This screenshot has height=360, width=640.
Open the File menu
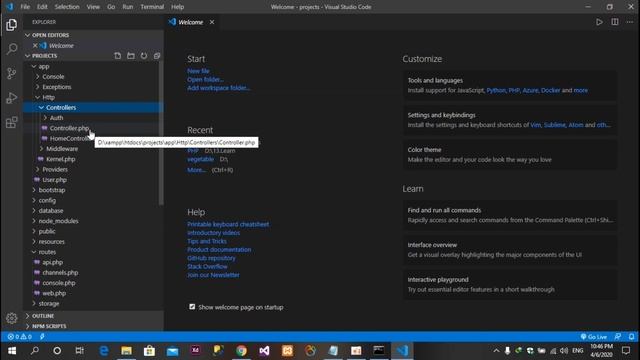click(25, 7)
